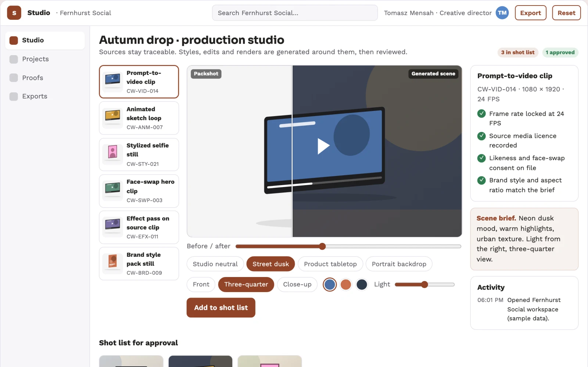The image size is (588, 367).
Task: Click the Face-swap hero clip thumbnail icon
Action: click(112, 191)
